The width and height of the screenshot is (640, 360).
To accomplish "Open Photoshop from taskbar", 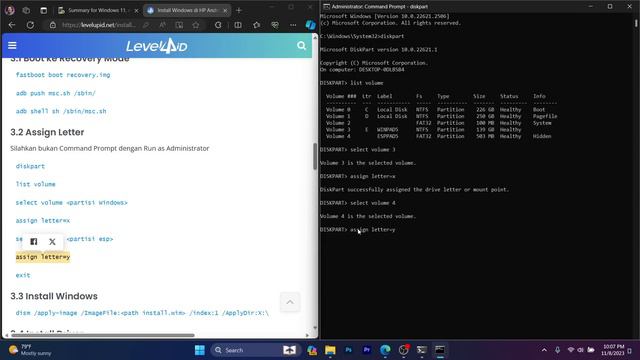I will click(348, 350).
